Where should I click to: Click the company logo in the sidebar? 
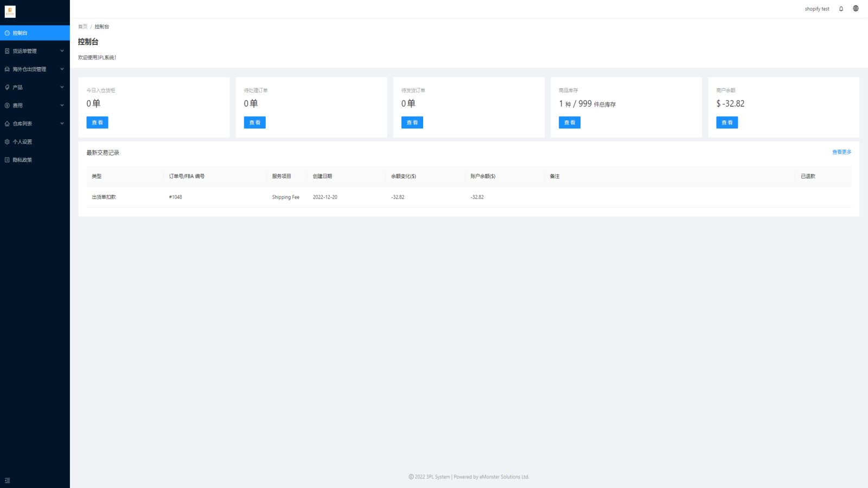point(10,11)
